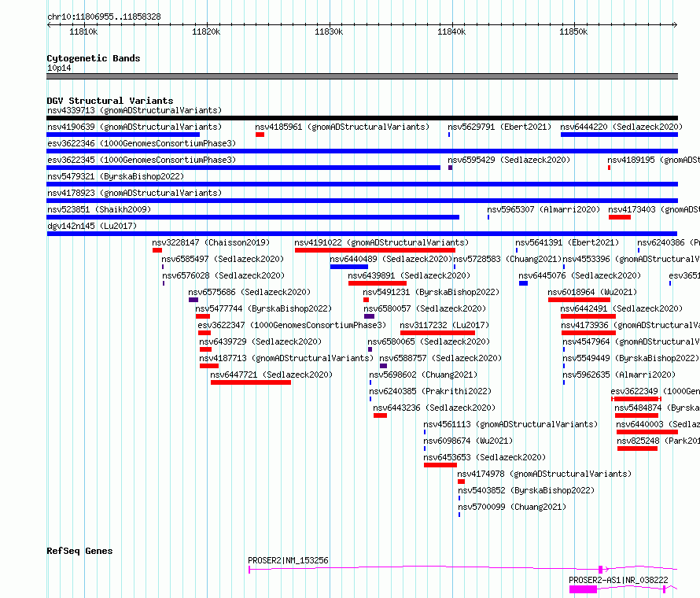Click the PROSER2|NM_153256 gene label
The width and height of the screenshot is (700, 598).
click(288, 560)
